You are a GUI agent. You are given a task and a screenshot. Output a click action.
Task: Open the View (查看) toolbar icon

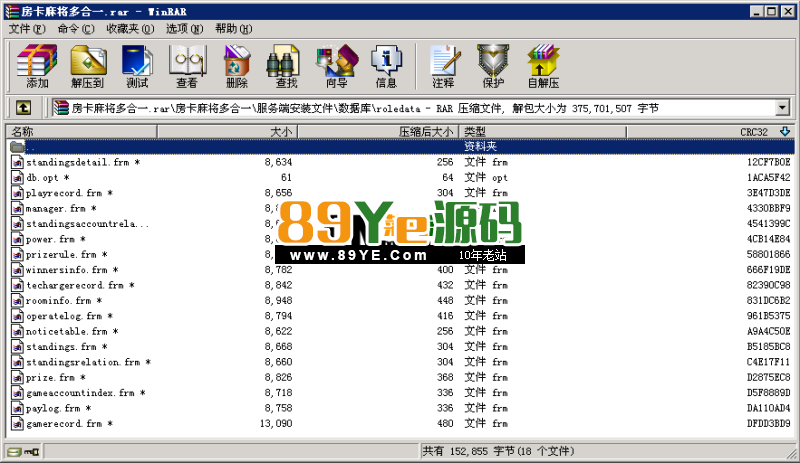coord(187,66)
